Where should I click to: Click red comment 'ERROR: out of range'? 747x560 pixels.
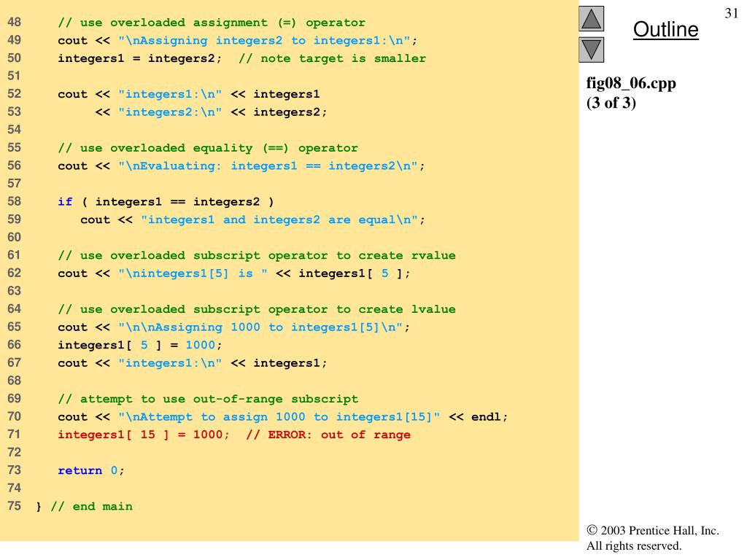click(328, 435)
